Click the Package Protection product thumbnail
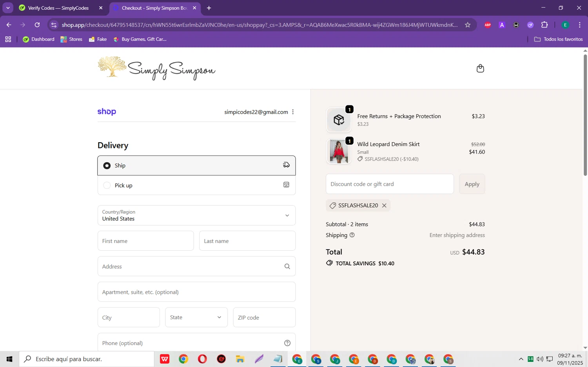Image resolution: width=588 pixels, height=367 pixels. [x=339, y=120]
